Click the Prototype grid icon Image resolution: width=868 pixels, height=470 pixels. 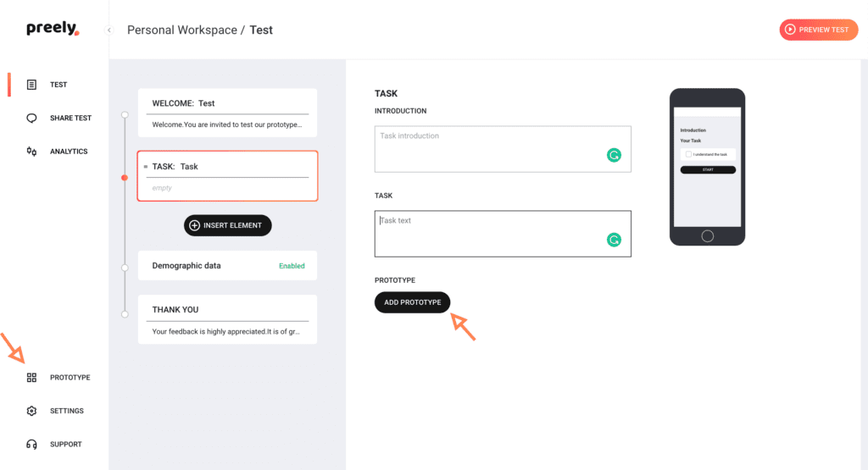click(31, 378)
